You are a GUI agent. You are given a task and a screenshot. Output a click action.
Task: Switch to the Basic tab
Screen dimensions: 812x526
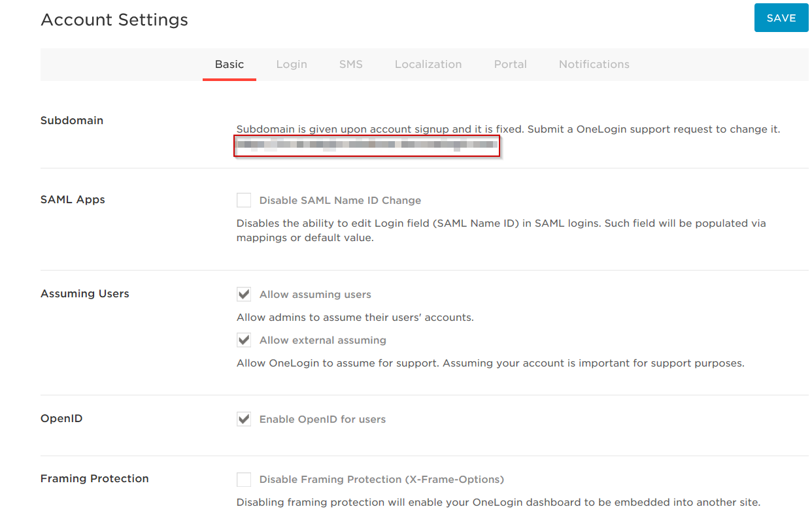tap(229, 64)
